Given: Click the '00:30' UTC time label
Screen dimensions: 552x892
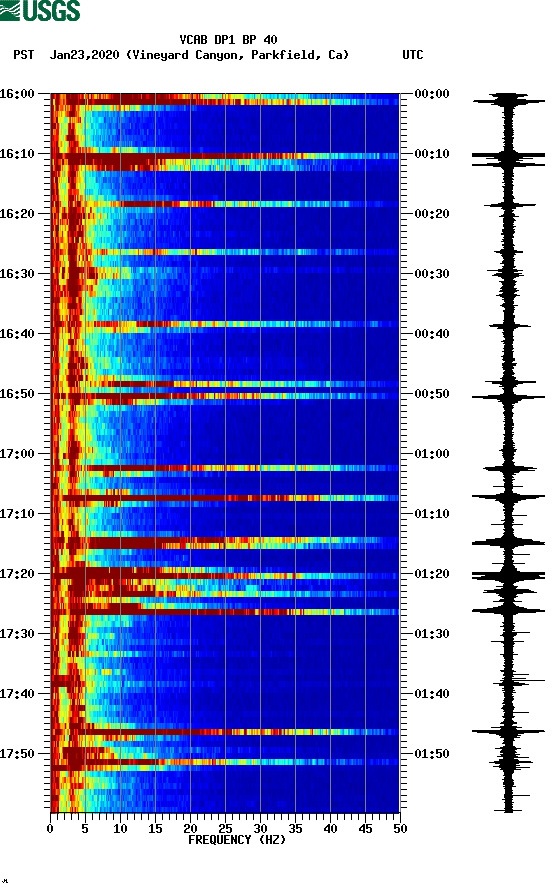Looking at the screenshot, I should click(432, 274).
